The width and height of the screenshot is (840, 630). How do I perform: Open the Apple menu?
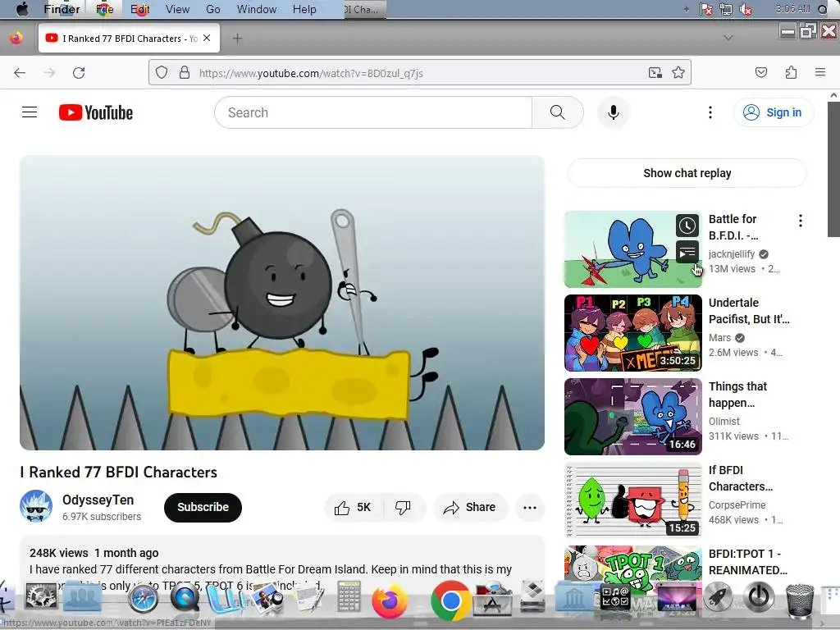click(x=22, y=9)
